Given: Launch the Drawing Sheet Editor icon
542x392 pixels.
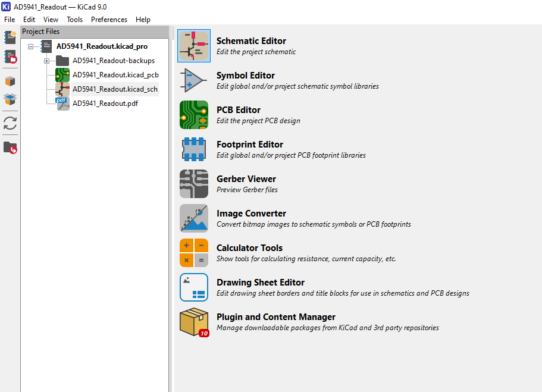Looking at the screenshot, I should click(x=194, y=287).
